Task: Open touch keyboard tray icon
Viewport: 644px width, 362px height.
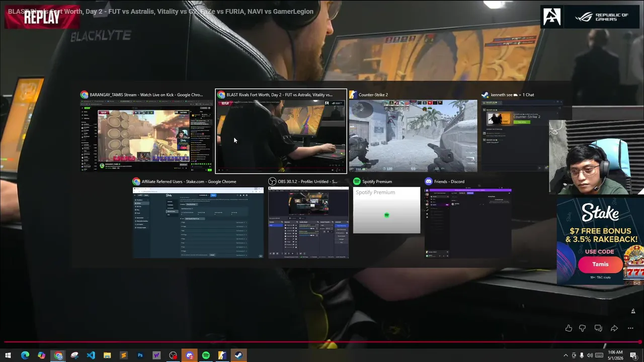Action: point(599,355)
